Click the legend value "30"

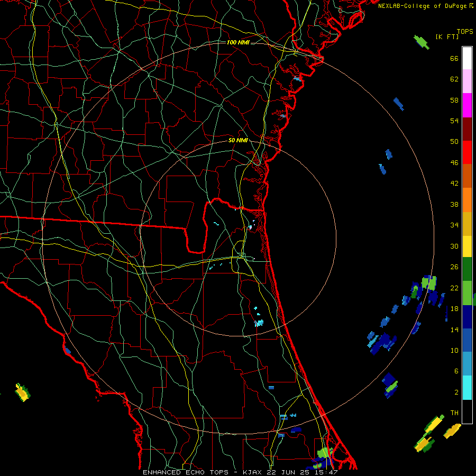[x=454, y=246]
